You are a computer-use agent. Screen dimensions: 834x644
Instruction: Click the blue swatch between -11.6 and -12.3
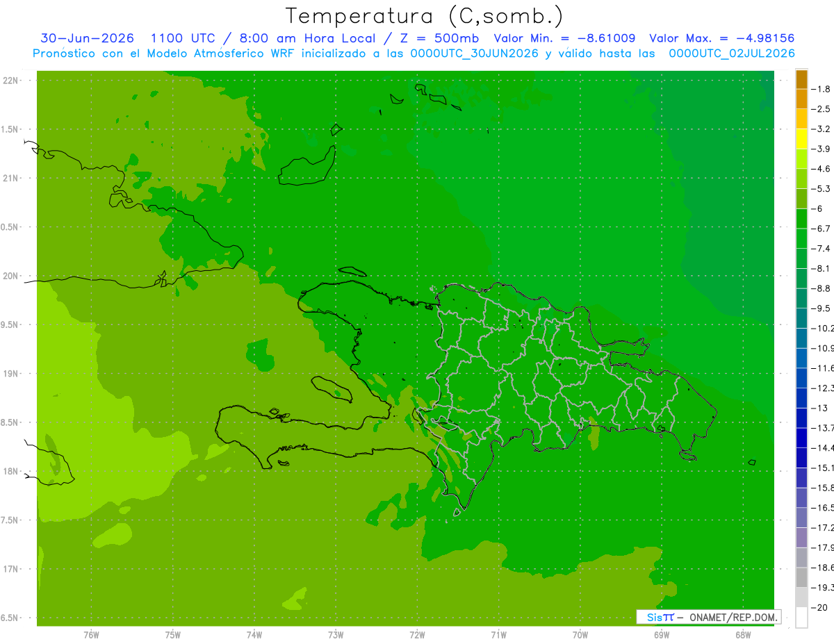[801, 378]
